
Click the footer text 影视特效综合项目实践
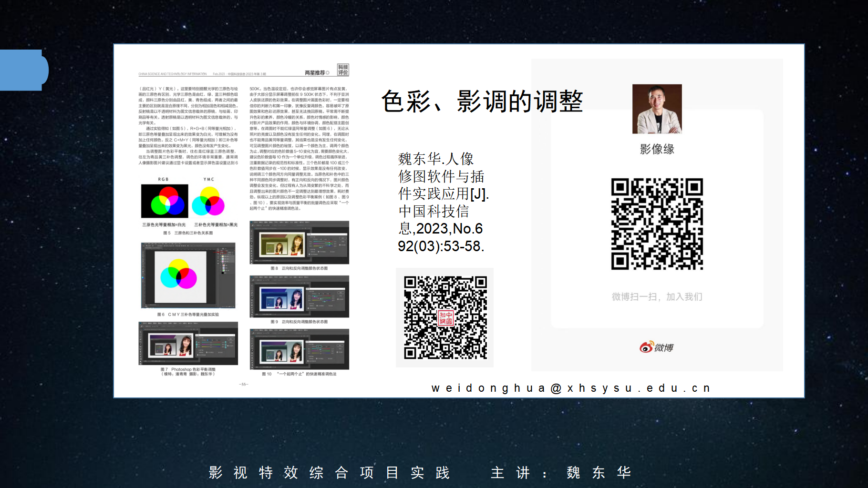click(x=329, y=472)
